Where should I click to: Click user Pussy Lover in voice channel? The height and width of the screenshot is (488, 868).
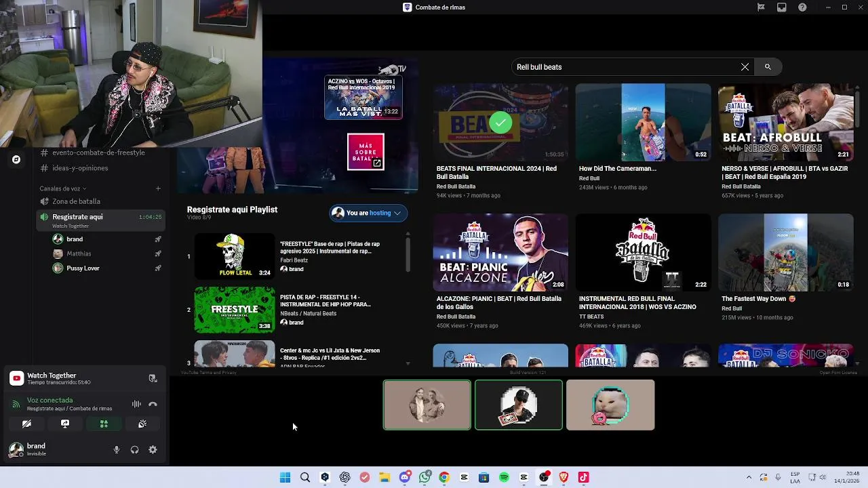(83, 268)
